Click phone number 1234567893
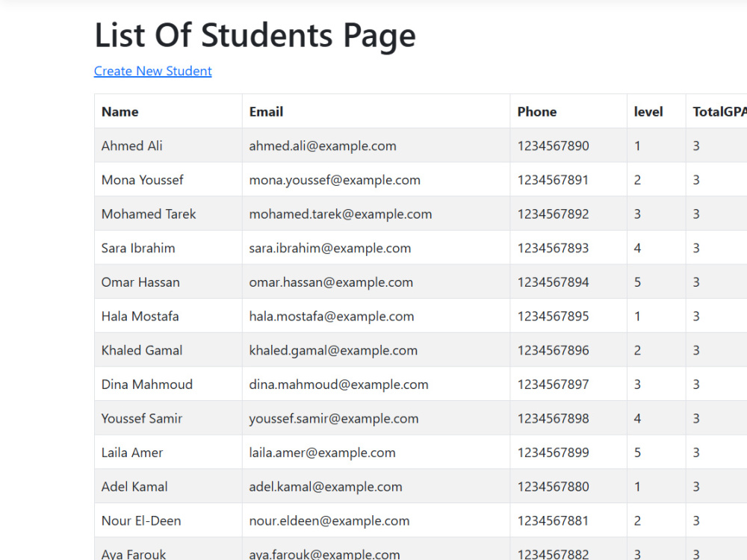This screenshot has width=747, height=560. pyautogui.click(x=553, y=248)
